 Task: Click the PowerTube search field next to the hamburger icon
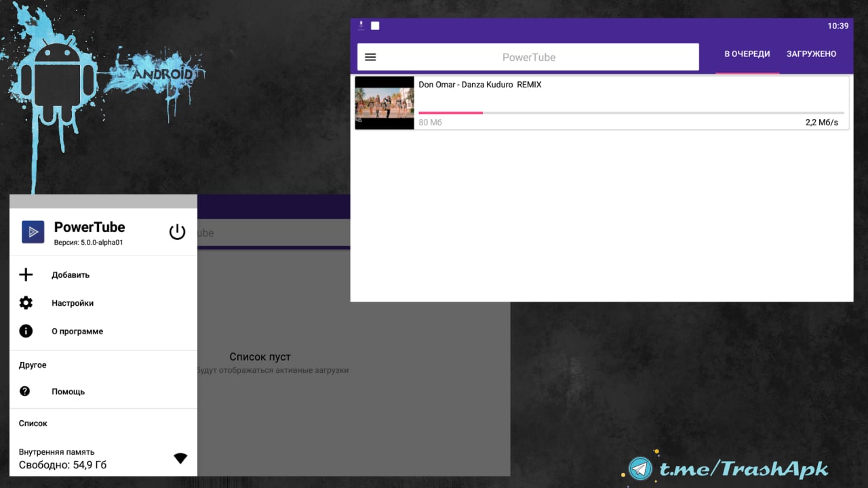(528, 57)
